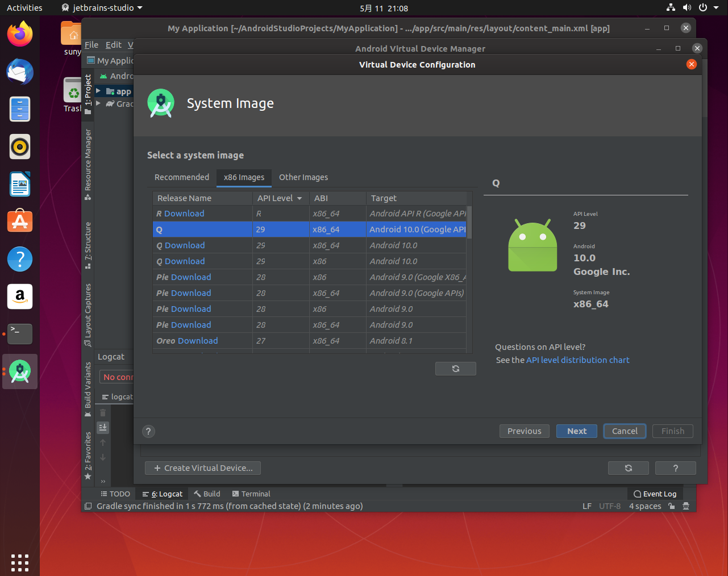The image size is (728, 576).
Task: Show Applications grid in the dock
Action: point(20,562)
